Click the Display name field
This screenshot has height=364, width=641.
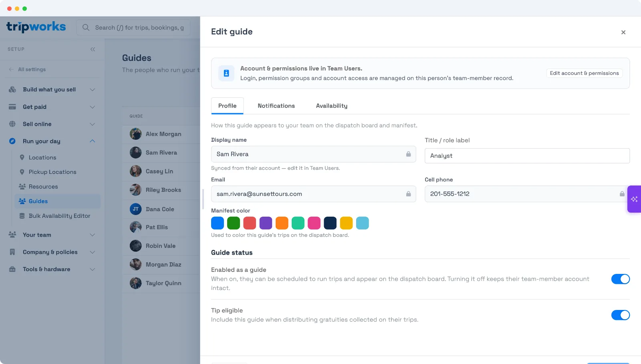[x=313, y=154]
